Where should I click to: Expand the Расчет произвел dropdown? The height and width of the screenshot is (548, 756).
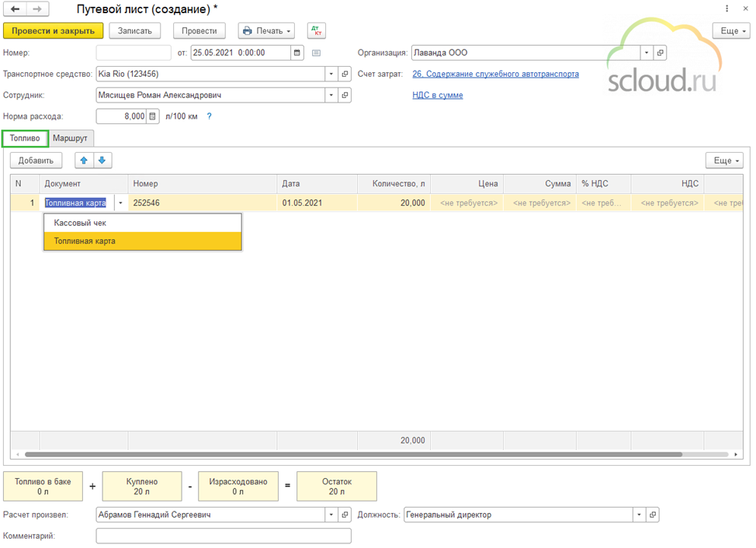click(x=331, y=515)
